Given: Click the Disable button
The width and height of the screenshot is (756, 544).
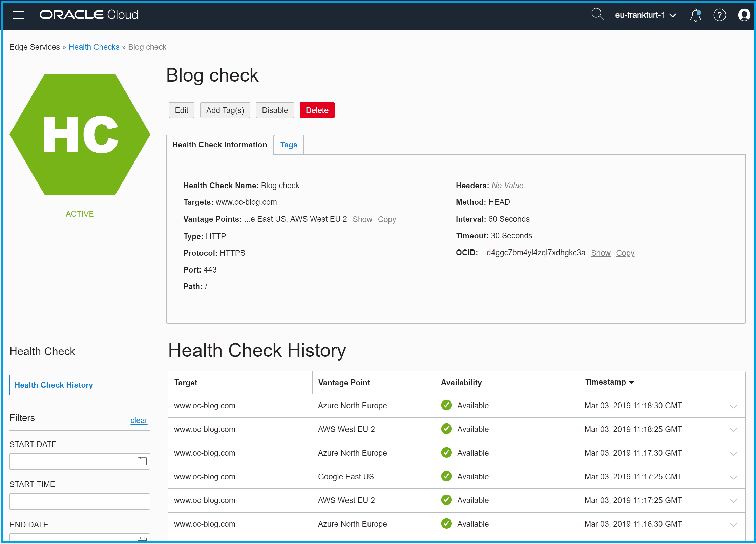Looking at the screenshot, I should pos(275,110).
